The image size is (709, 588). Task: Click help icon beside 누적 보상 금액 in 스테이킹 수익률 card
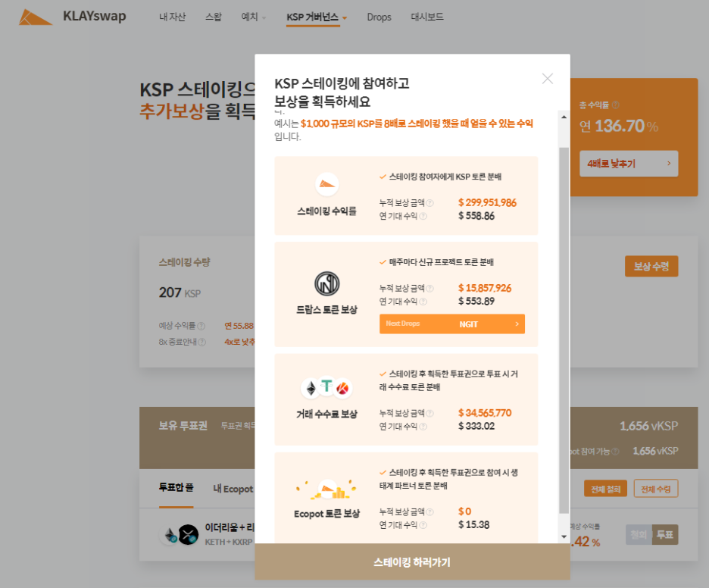(x=430, y=203)
